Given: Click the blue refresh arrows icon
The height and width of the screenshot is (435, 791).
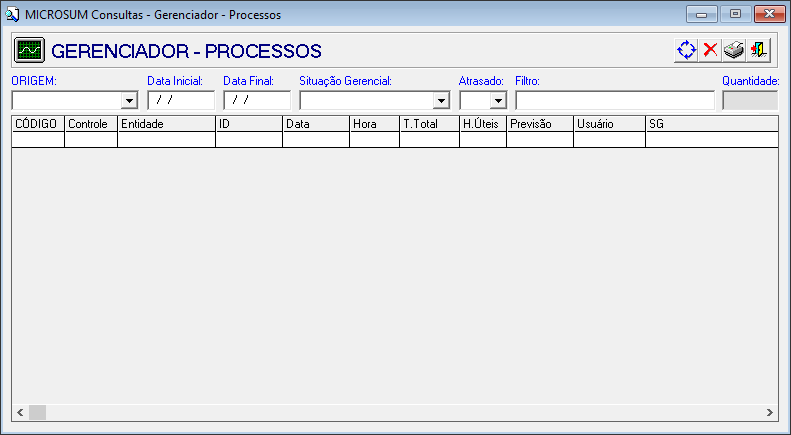Looking at the screenshot, I should click(686, 50).
